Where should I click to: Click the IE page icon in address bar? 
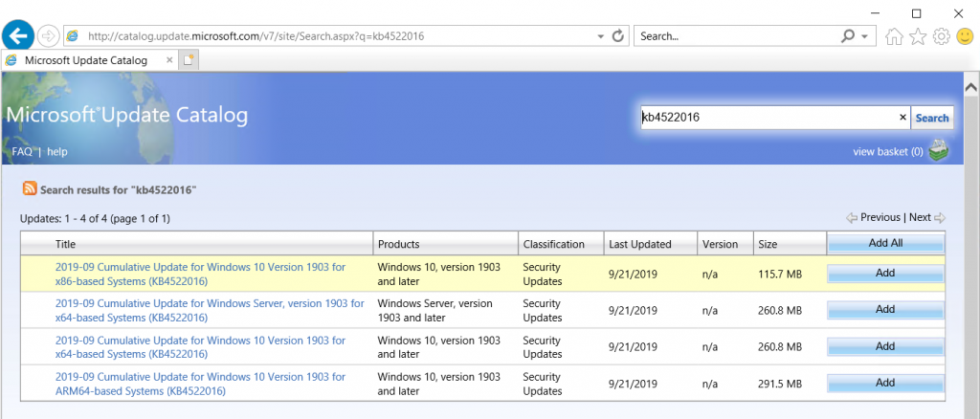pyautogui.click(x=73, y=35)
